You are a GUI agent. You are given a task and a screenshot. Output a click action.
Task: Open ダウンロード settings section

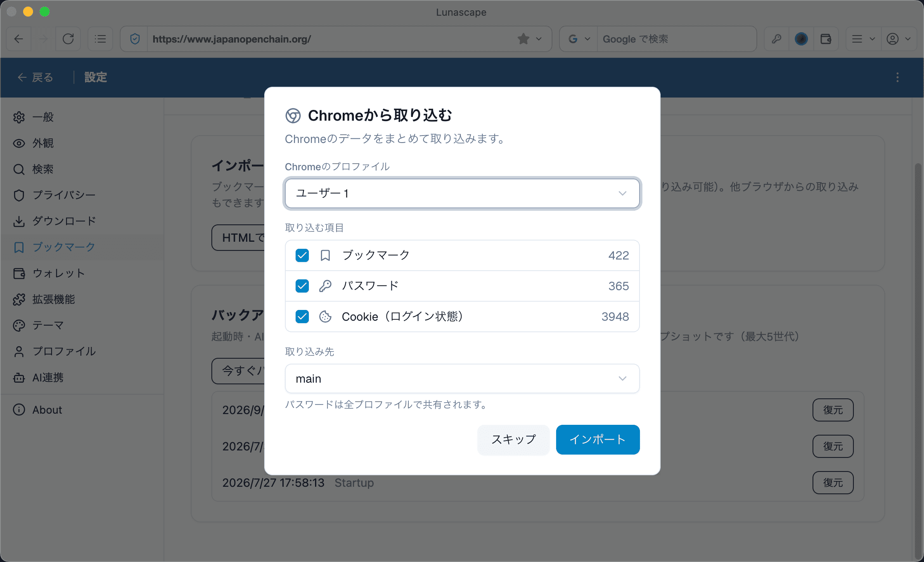82,221
